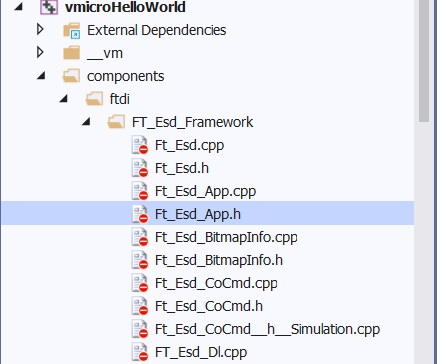Select FT_Esd_Framework folder label
Image resolution: width=440 pixels, height=364 pixels.
click(x=193, y=122)
